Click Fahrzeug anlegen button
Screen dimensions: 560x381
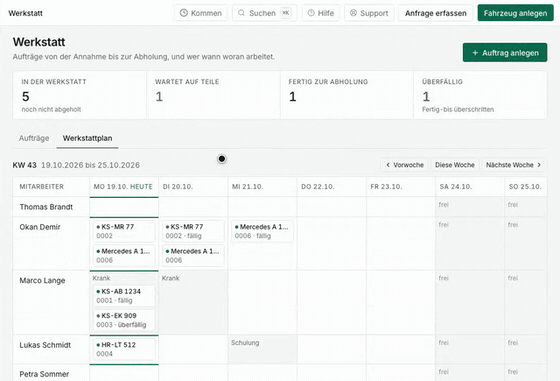[515, 13]
